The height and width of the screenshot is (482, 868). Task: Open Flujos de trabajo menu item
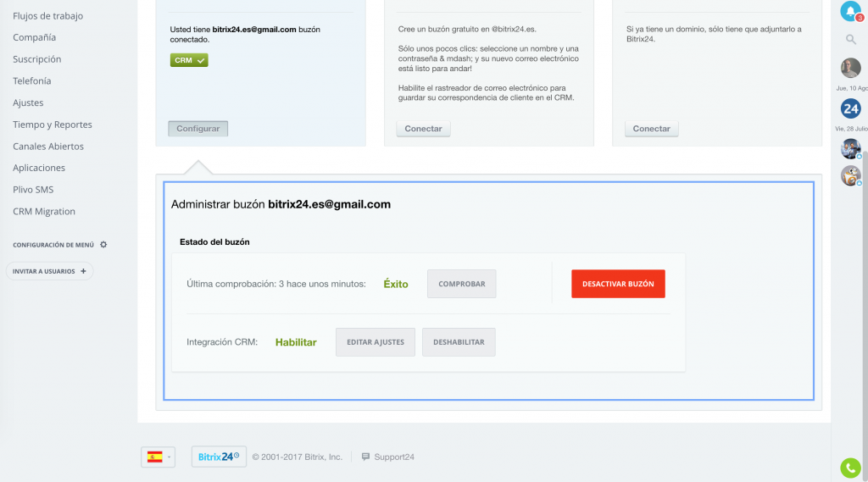point(48,16)
